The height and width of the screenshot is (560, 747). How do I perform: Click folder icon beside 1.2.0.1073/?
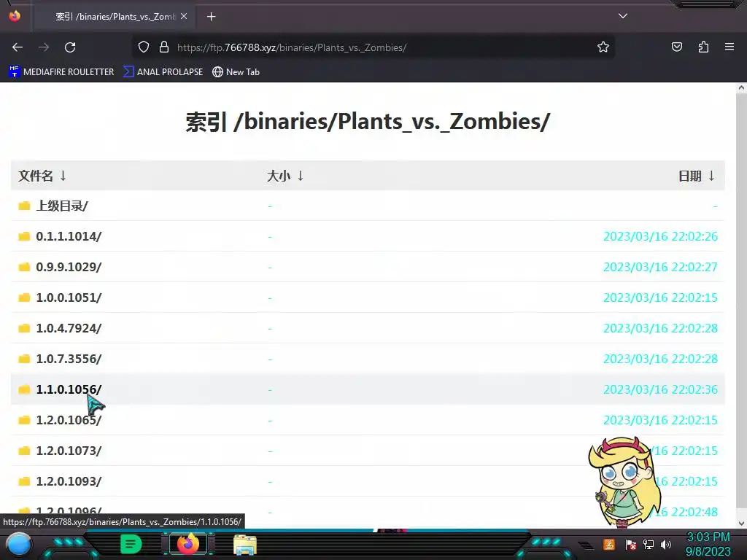click(24, 451)
